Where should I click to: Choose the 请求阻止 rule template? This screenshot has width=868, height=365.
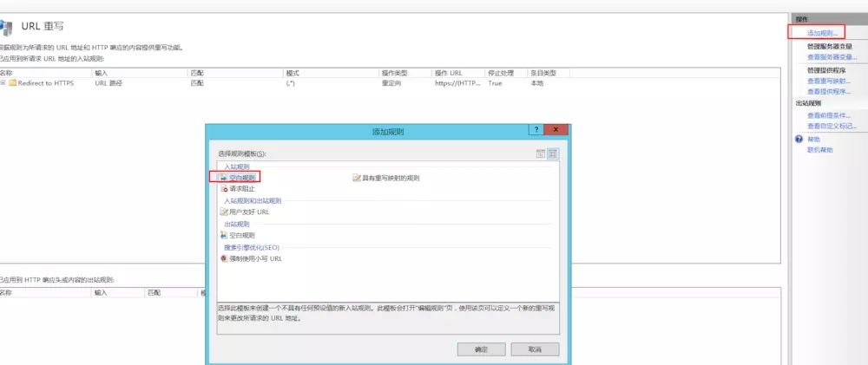tap(242, 188)
